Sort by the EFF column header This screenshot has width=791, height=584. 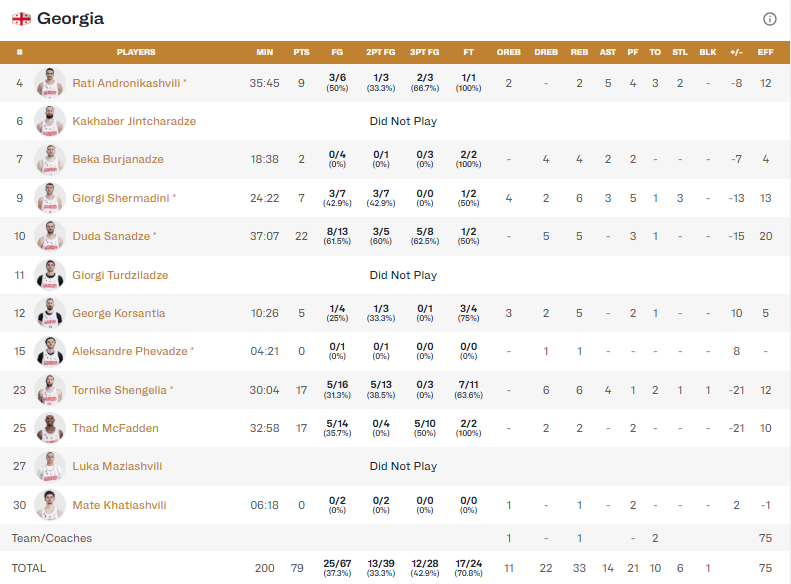(766, 52)
